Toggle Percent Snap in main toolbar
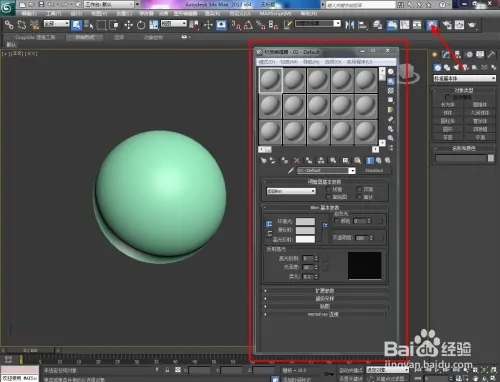Image resolution: width=500 pixels, height=382 pixels. click(260, 25)
